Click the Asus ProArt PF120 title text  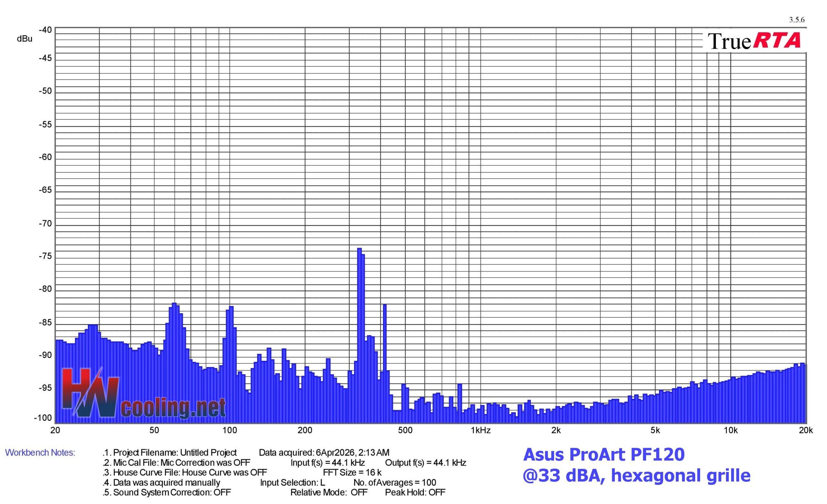coord(603,455)
